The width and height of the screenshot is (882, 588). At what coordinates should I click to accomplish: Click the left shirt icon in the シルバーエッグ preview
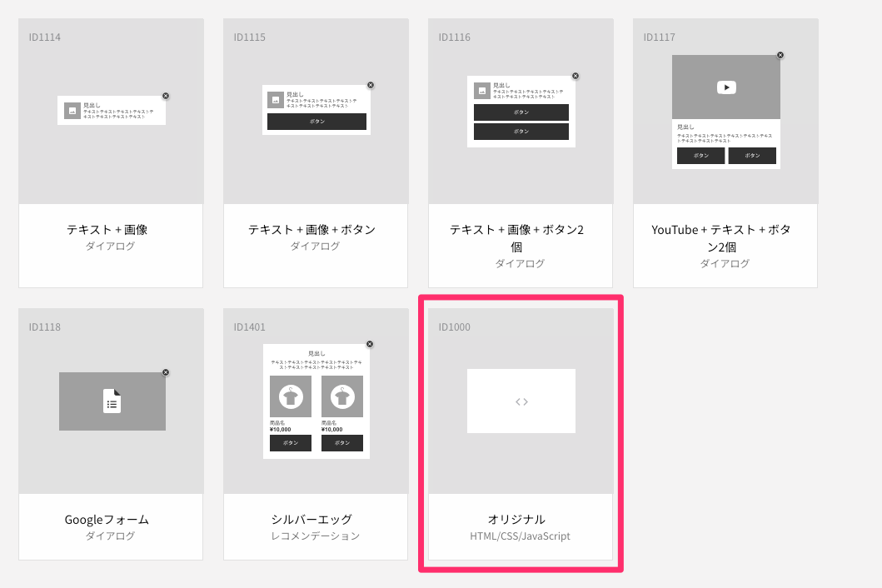pos(290,396)
